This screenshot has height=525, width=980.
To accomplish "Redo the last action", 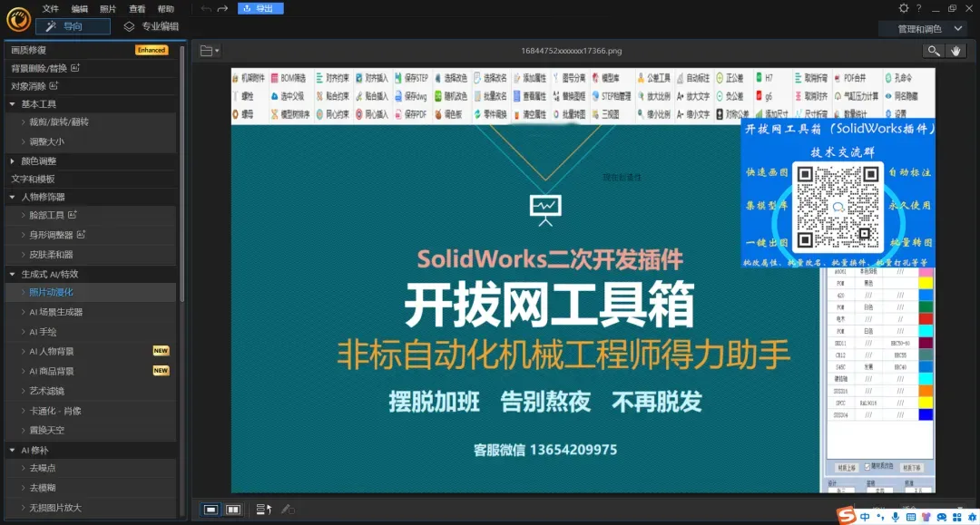I will (x=222, y=9).
